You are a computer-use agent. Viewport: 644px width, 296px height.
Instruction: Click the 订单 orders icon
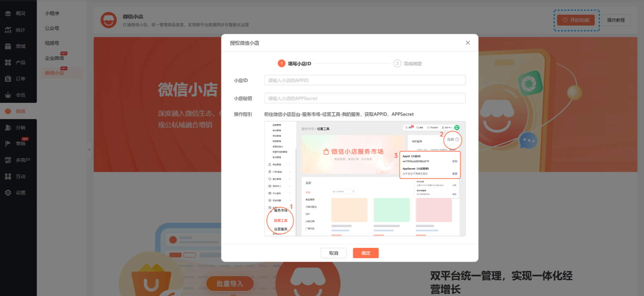pos(8,79)
